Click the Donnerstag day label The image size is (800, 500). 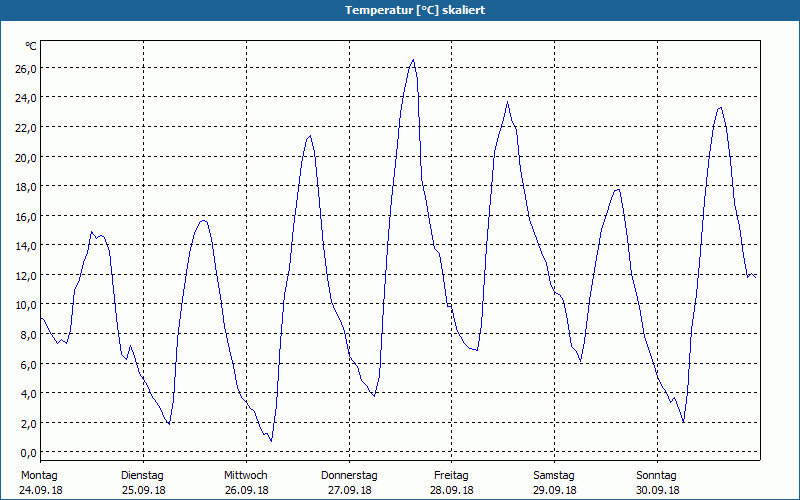[349, 476]
